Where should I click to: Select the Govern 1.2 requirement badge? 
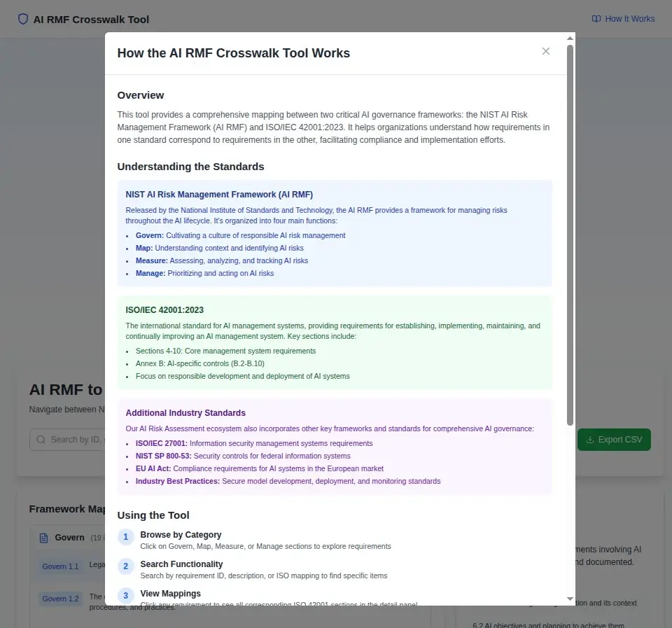click(x=60, y=599)
